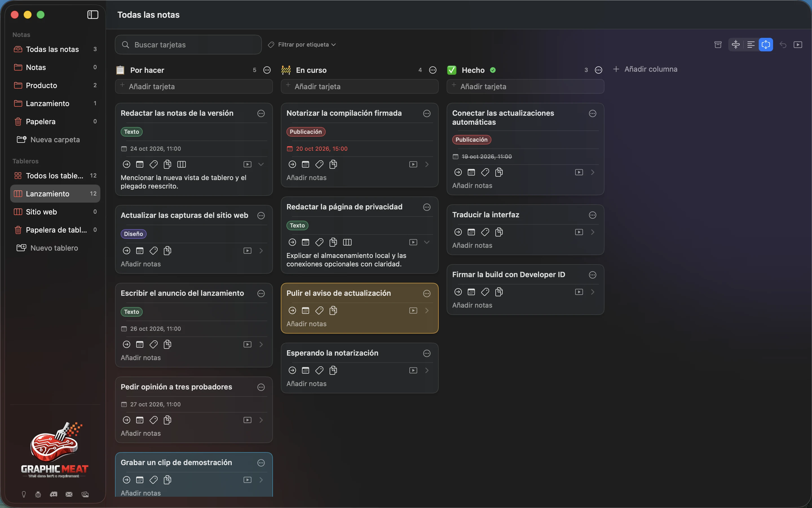
Task: Open Filtrar por etiqueta dropdown
Action: pyautogui.click(x=302, y=45)
